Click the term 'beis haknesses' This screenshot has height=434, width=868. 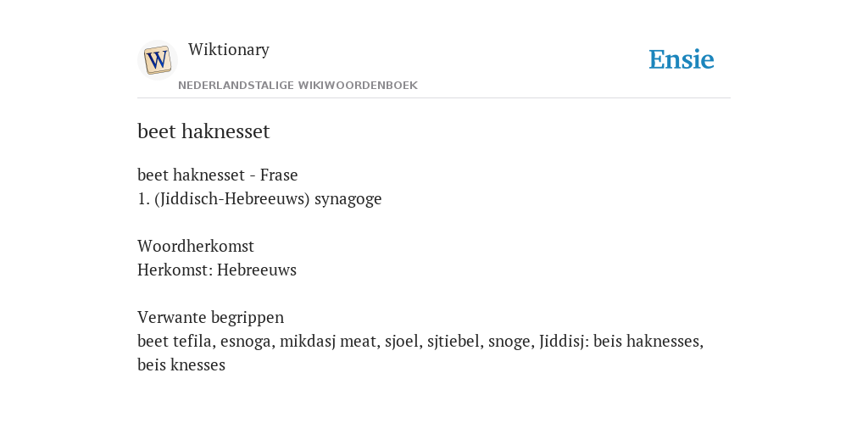tap(648, 342)
